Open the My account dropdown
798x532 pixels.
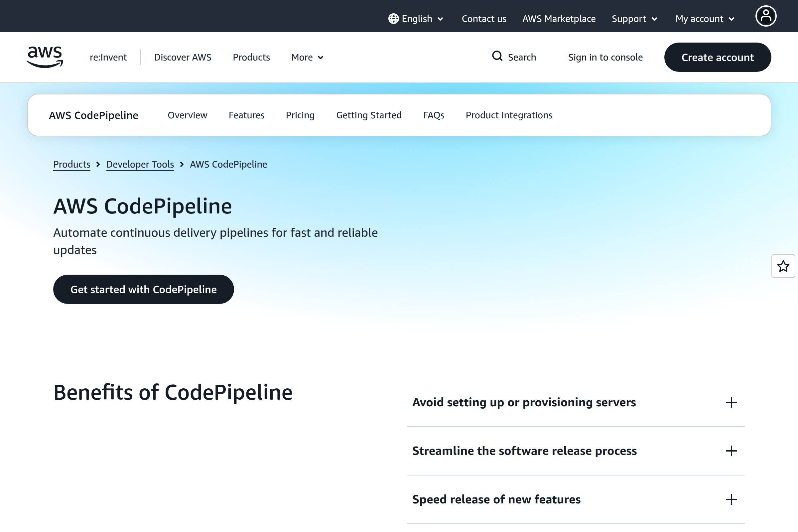pos(705,19)
